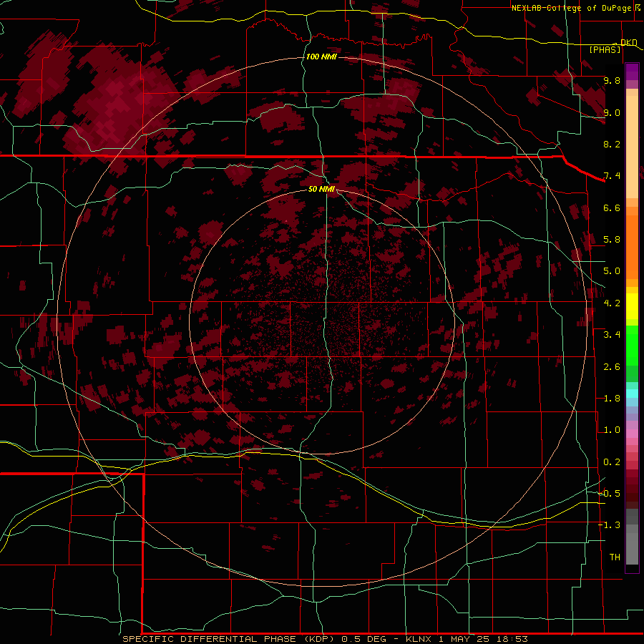Click the 1 MAY 25 18:53 timestamp
Image resolution: width=644 pixels, height=644 pixels.
click(x=484, y=639)
